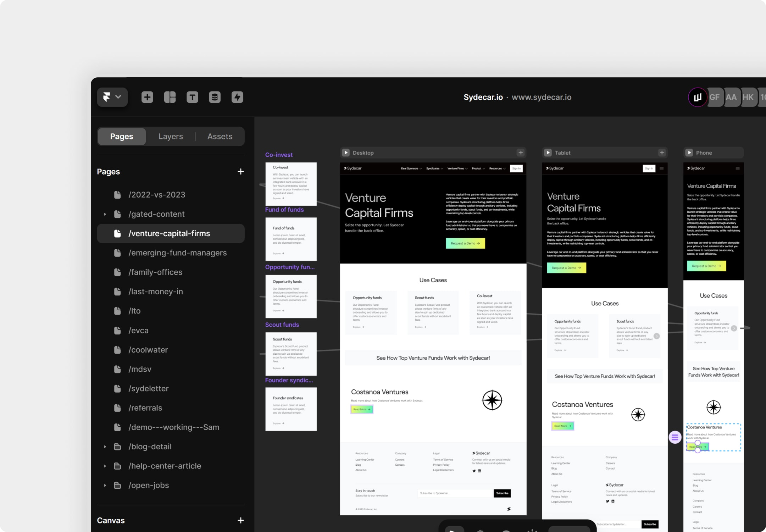Image resolution: width=766 pixels, height=532 pixels.
Task: Switch to the Layers tab
Action: click(x=171, y=136)
